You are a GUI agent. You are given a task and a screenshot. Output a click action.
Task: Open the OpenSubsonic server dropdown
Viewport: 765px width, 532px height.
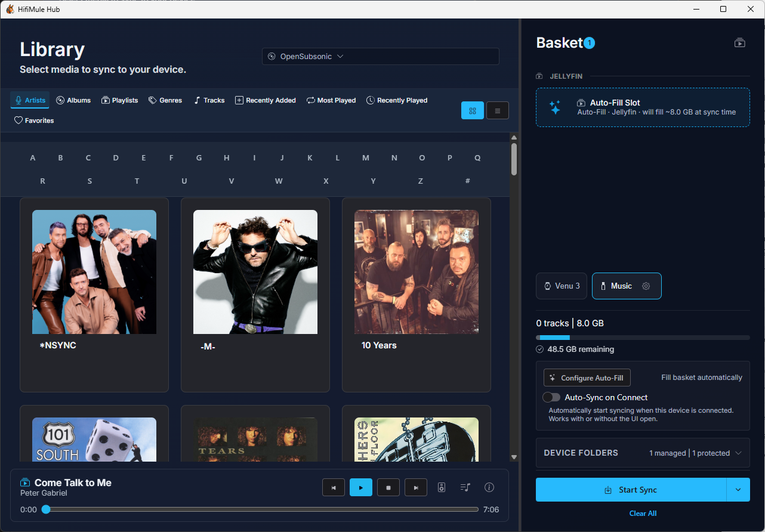coord(381,57)
